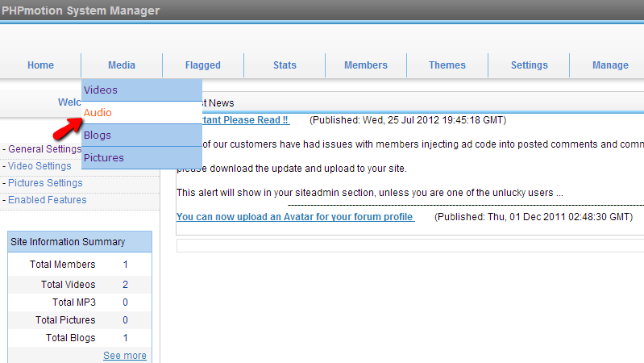Open the Settings navigation tab
Screen dimensions: 644x363
point(529,65)
